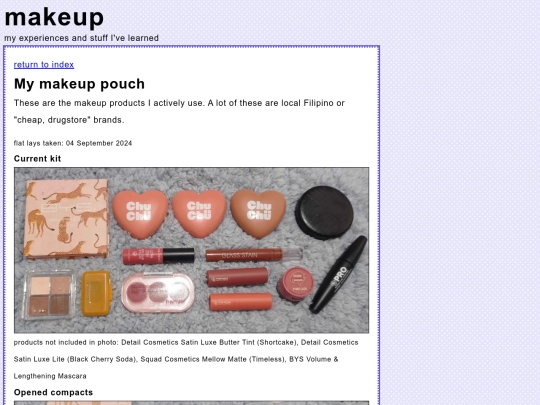This screenshot has height=405, width=540.
Task: Click the yellow rectangular case in photo
Action: 96,293
